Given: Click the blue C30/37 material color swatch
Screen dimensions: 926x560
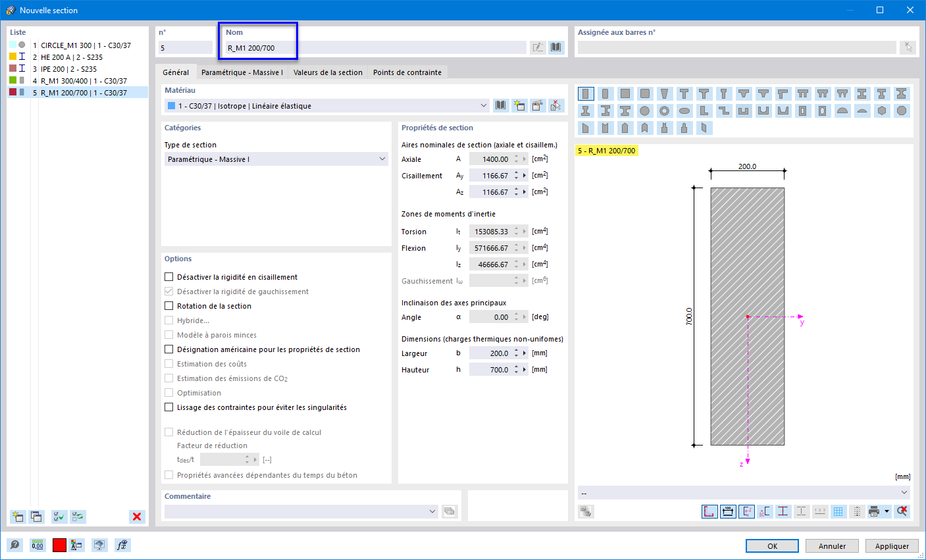Looking at the screenshot, I should 172,105.
